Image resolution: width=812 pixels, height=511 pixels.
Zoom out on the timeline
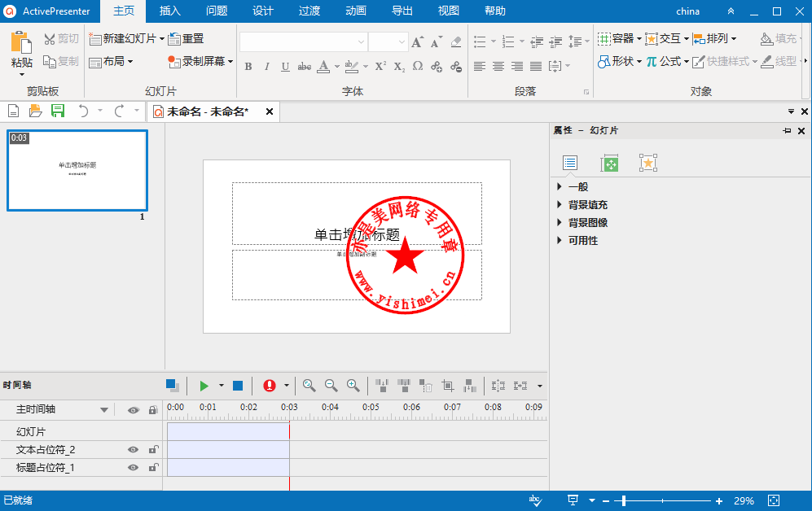tap(331, 386)
